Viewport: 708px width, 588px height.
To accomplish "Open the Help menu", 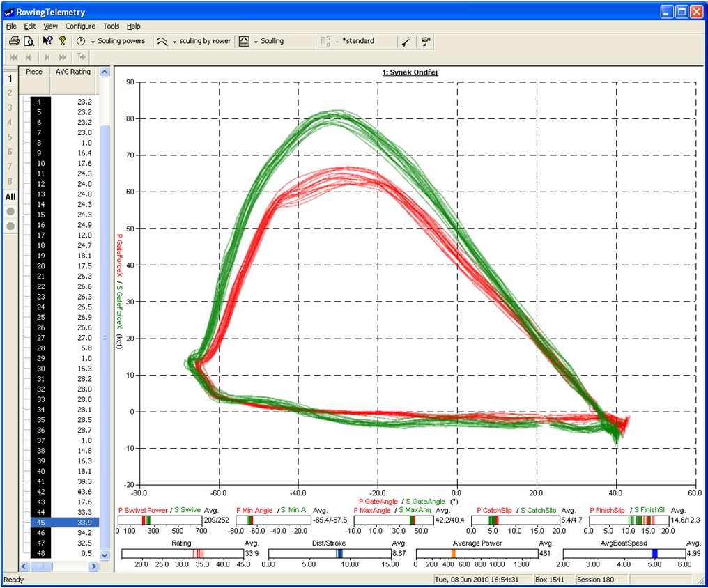I will pyautogui.click(x=133, y=26).
